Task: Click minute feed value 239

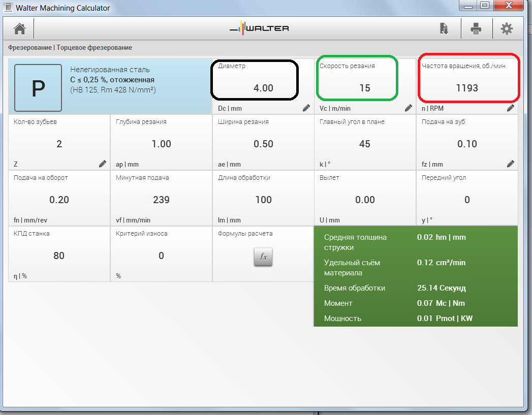Action: [x=161, y=200]
